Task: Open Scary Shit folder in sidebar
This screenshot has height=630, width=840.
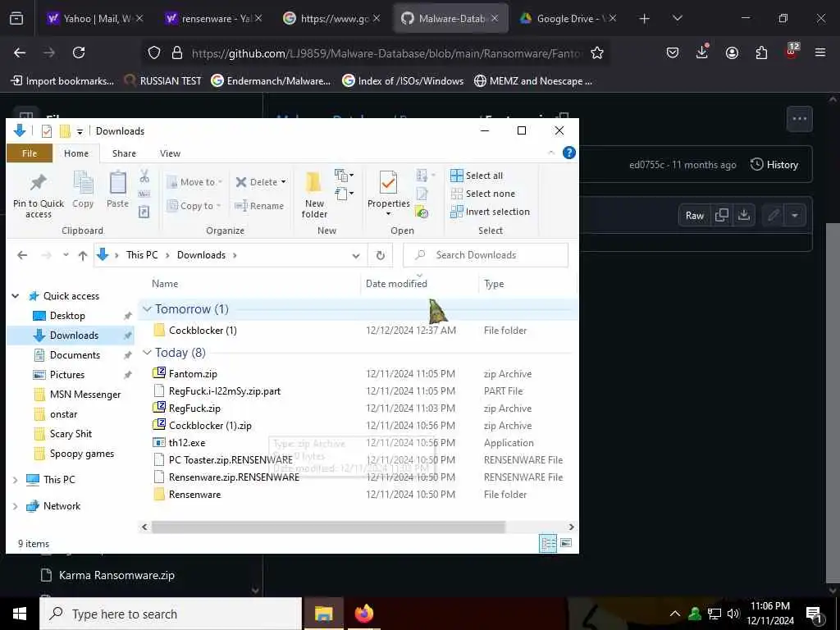Action: (71, 434)
